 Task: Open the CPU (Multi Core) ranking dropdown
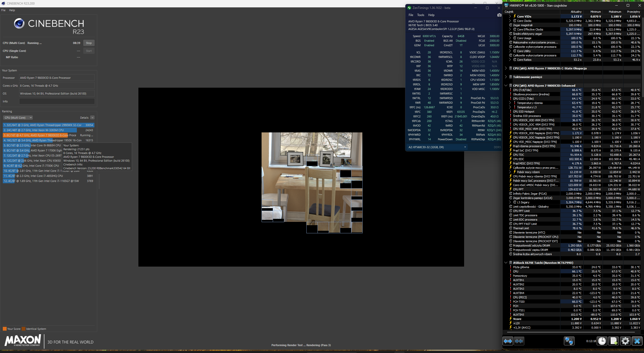click(18, 118)
